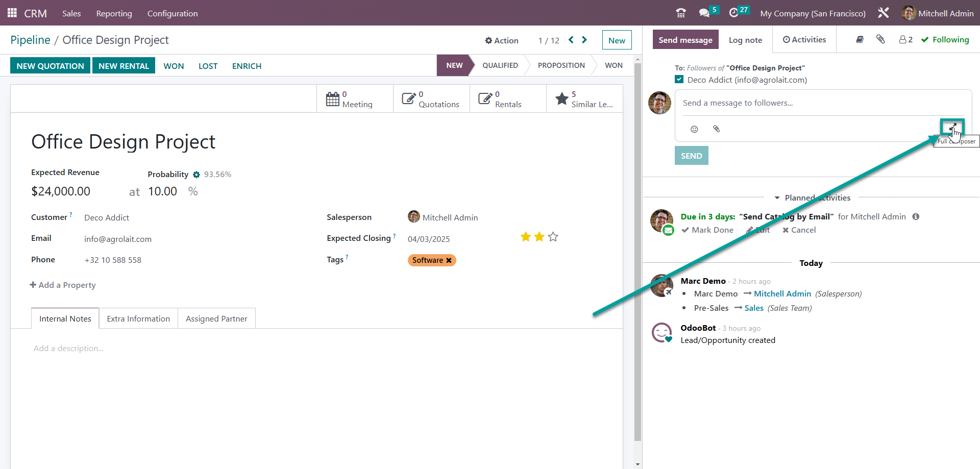Set priority to second star
Image resolution: width=980 pixels, height=469 pixels.
540,237
